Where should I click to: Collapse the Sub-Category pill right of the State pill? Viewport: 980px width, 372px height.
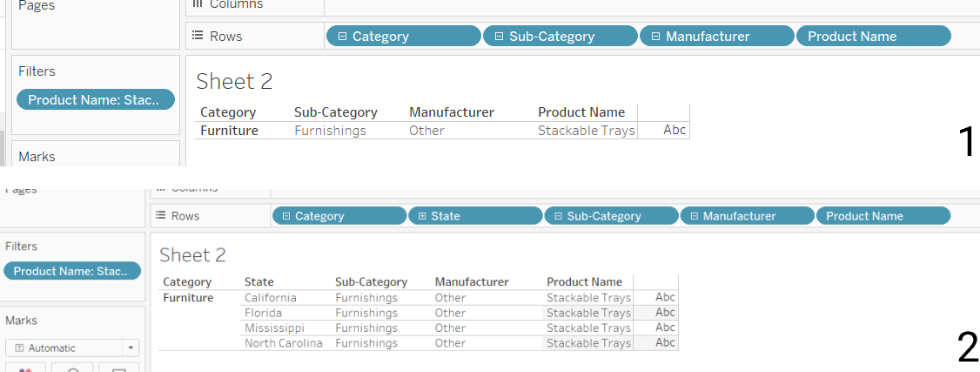[557, 216]
